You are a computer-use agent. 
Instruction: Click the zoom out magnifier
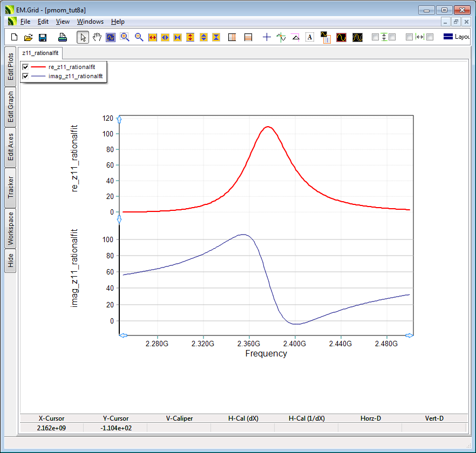point(139,37)
